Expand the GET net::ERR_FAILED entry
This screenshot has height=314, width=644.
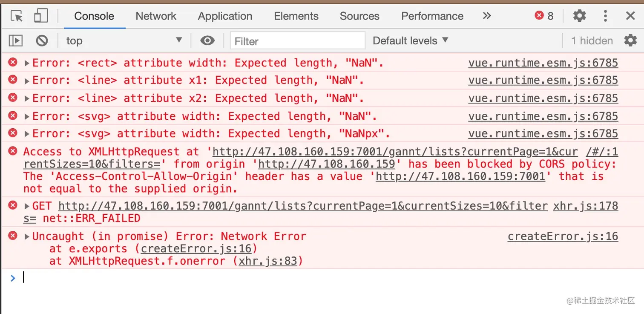tap(27, 207)
